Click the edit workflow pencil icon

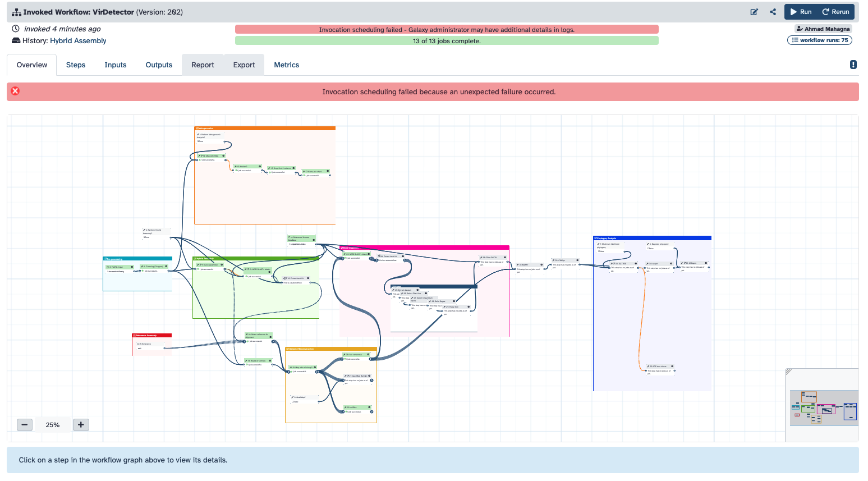[x=754, y=12]
